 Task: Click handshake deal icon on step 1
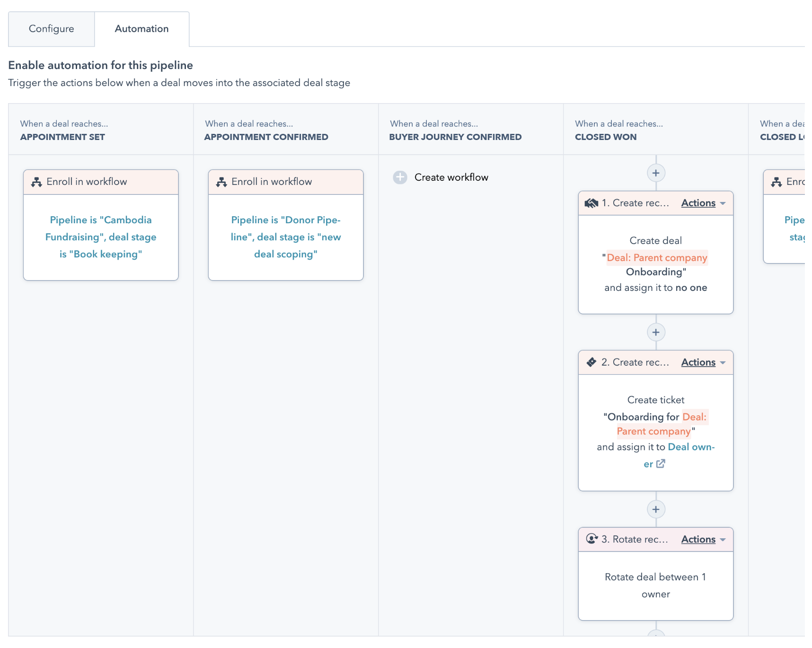pos(591,203)
